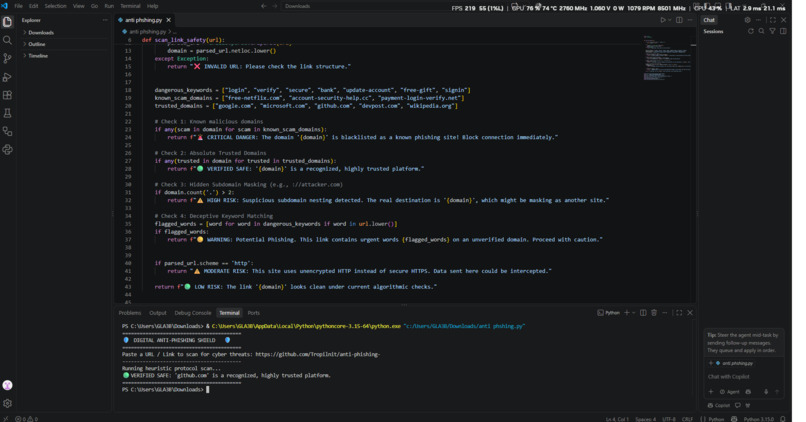The width and height of the screenshot is (806, 422).
Task: Open the run button dropdown arrow
Action: click(x=670, y=20)
